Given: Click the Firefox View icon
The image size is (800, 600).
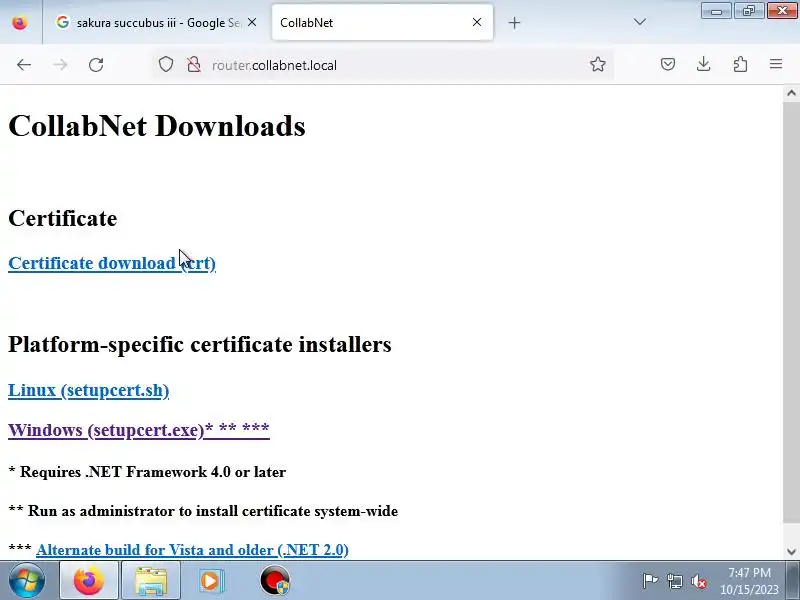Looking at the screenshot, I should pyautogui.click(x=20, y=22).
